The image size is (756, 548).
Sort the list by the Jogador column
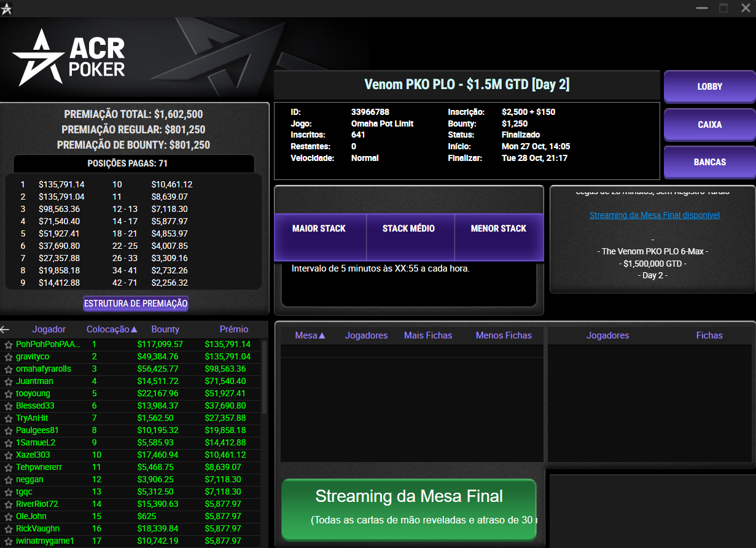[49, 329]
